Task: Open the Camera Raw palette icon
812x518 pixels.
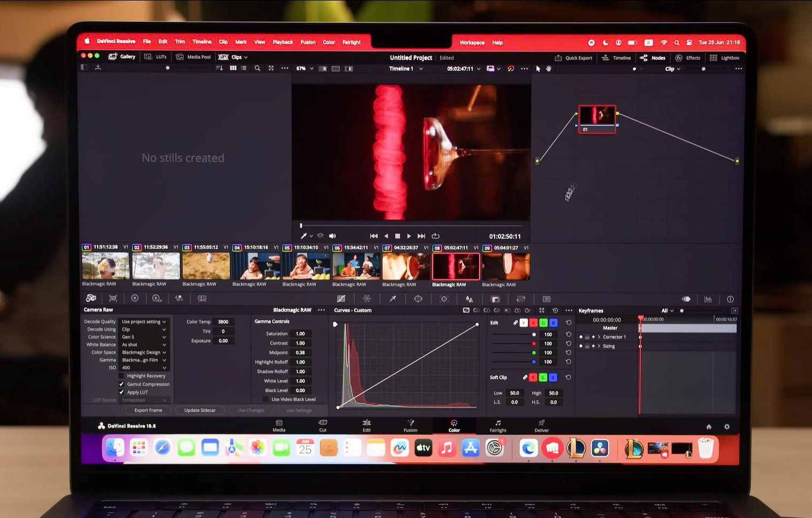Action: tap(91, 298)
